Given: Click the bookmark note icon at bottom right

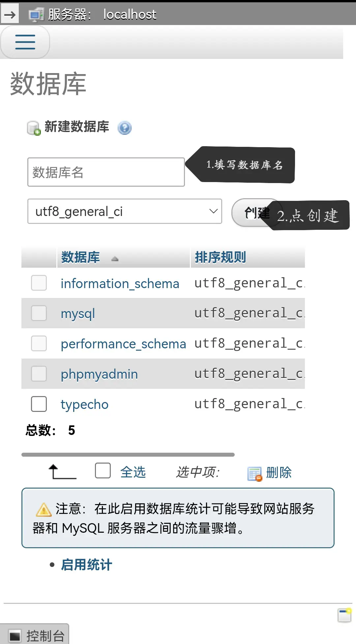Looking at the screenshot, I should tap(344, 615).
